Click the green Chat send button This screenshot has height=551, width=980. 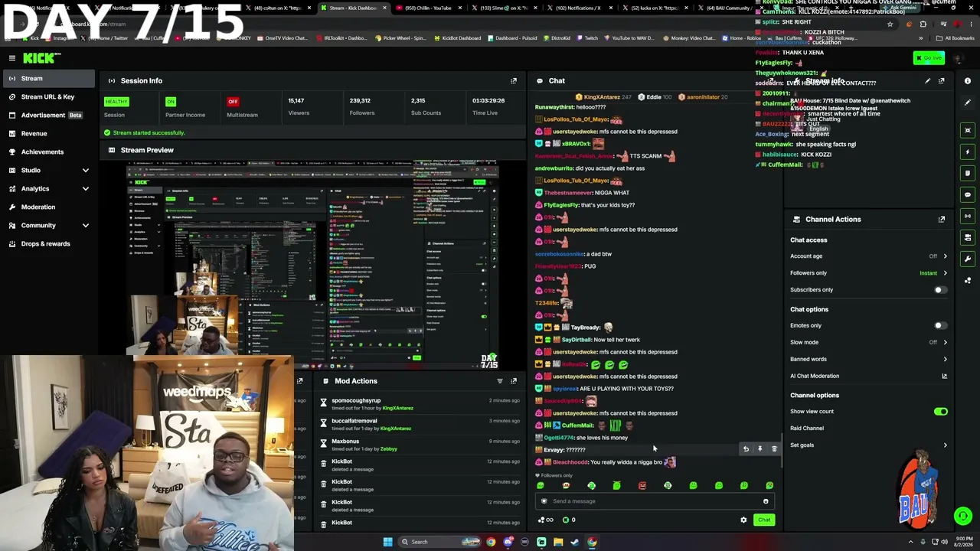(x=764, y=520)
